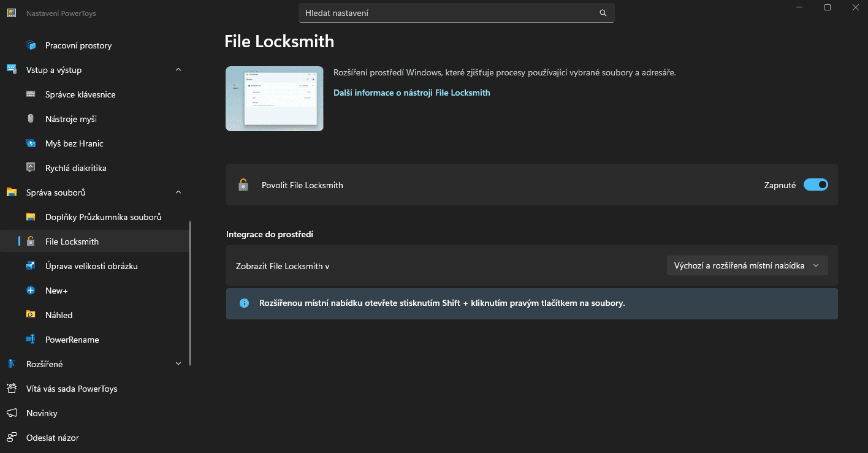
Task: Open Doplňky Průzkumníka souborů page
Action: tap(103, 217)
